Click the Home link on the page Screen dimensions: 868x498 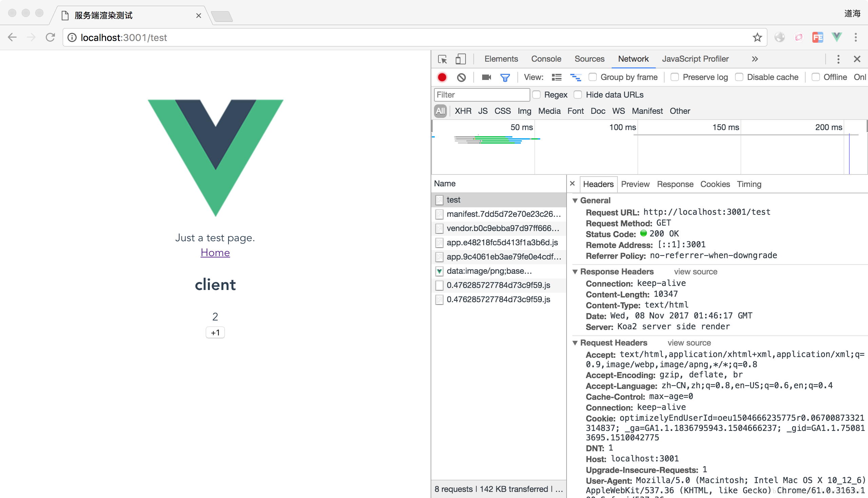[x=215, y=252]
